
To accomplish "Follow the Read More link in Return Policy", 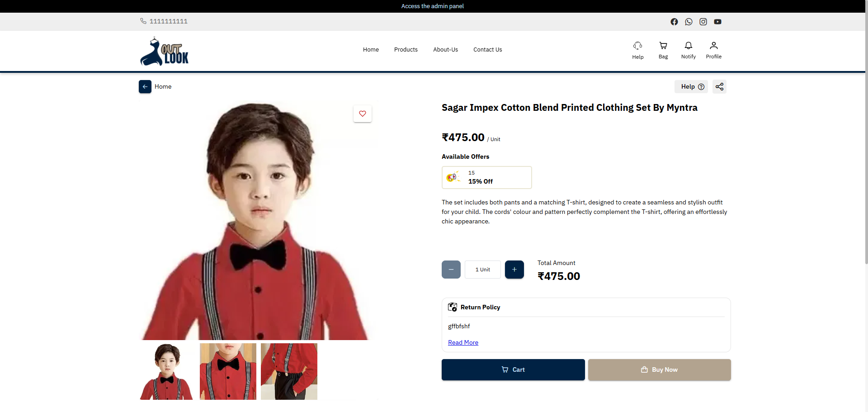I will 463,342.
